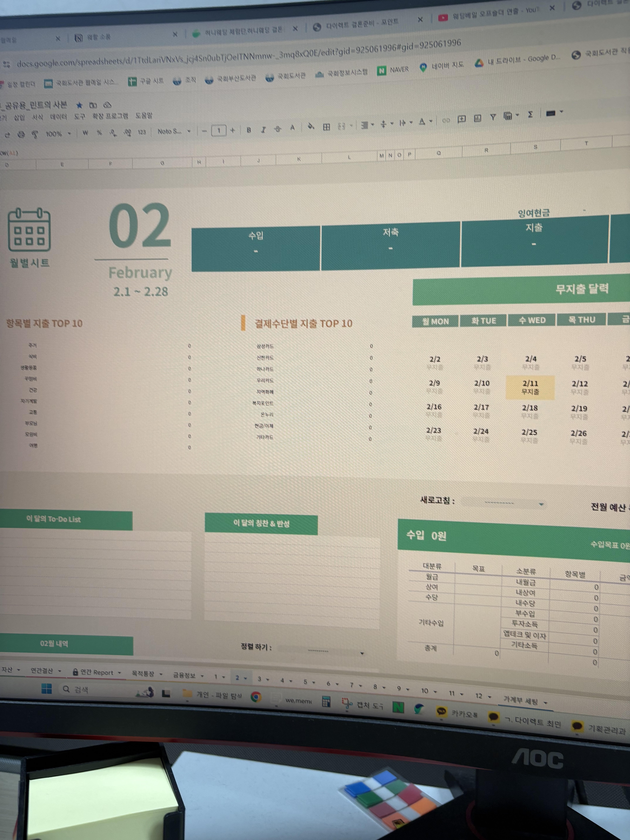Open the 국회부산도서관 bookmark

230,79
